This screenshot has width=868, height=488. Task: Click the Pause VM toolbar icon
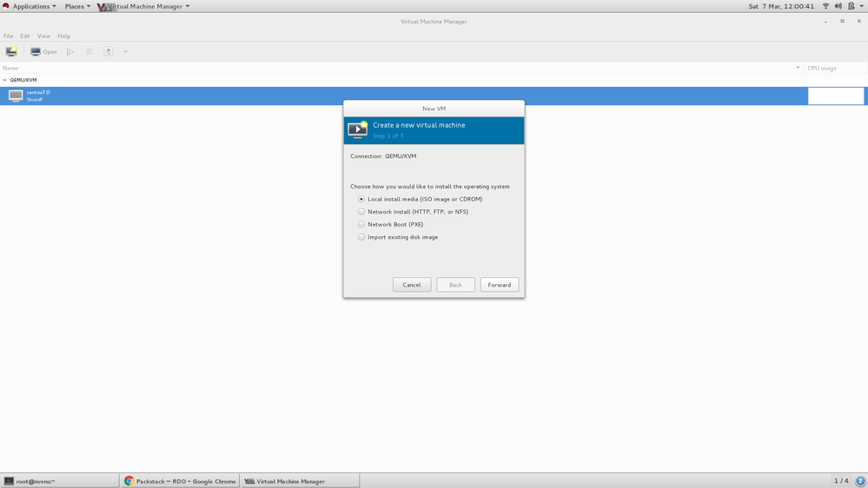(89, 52)
